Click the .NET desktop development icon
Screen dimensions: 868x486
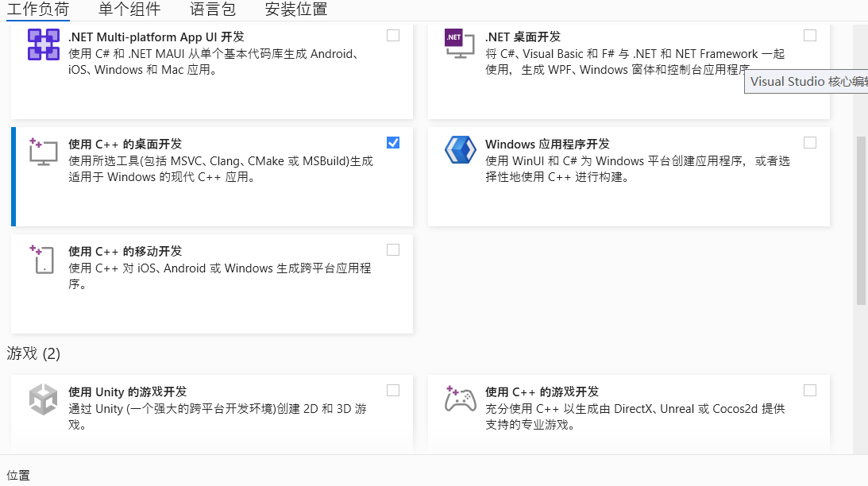tap(460, 44)
